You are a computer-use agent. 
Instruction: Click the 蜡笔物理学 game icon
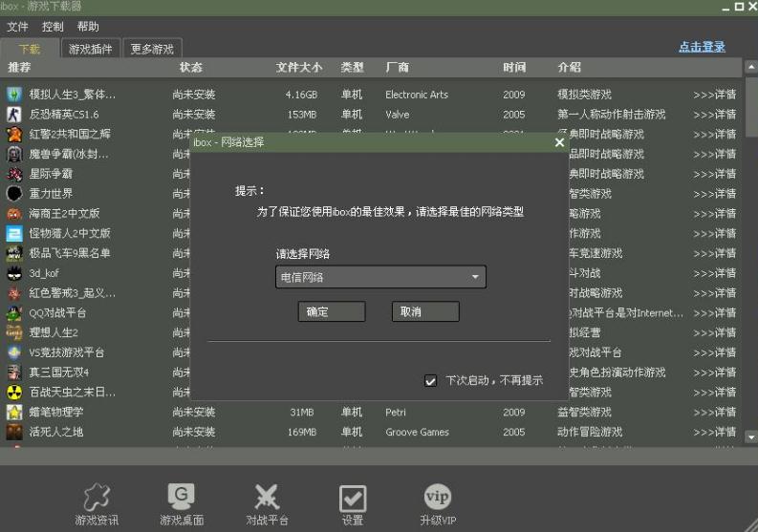(14, 413)
